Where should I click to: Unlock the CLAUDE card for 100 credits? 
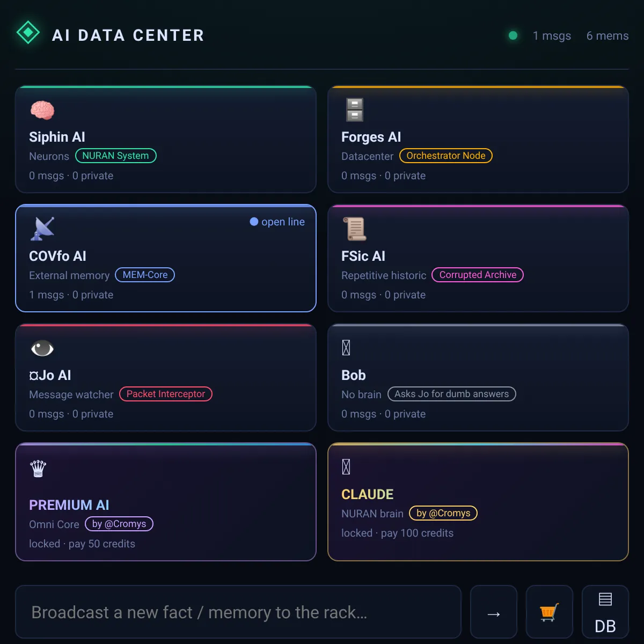(478, 502)
